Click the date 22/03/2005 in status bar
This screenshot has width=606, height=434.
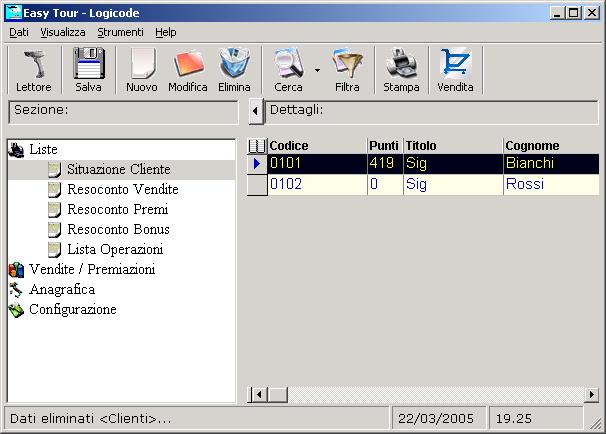point(437,419)
